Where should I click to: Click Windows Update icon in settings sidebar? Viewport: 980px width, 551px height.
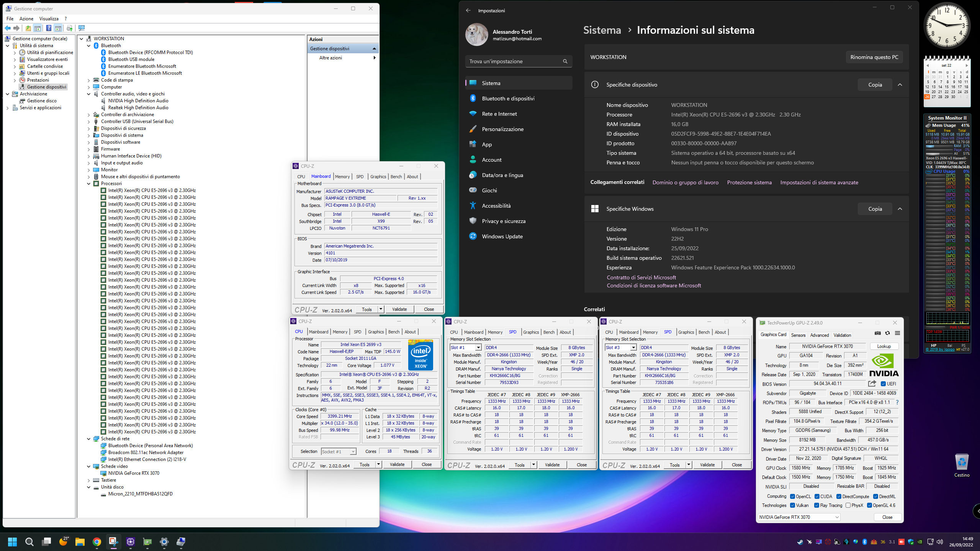pos(473,236)
